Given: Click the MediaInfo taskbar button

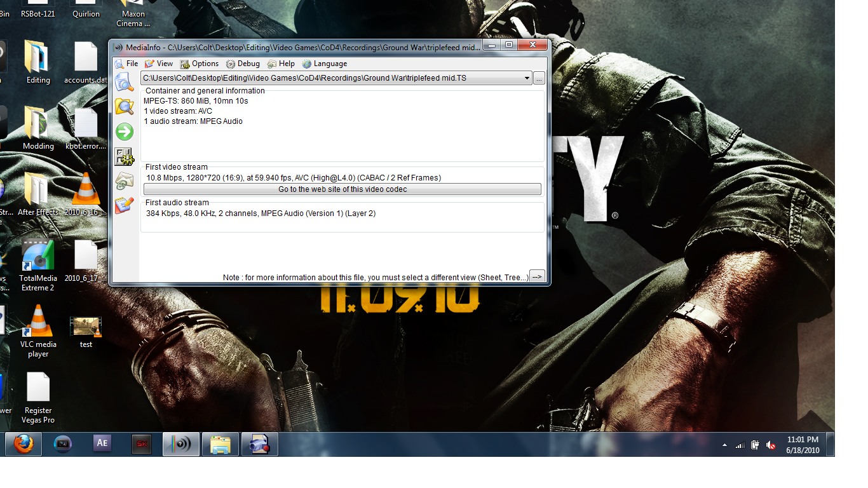Looking at the screenshot, I should click(x=181, y=445).
